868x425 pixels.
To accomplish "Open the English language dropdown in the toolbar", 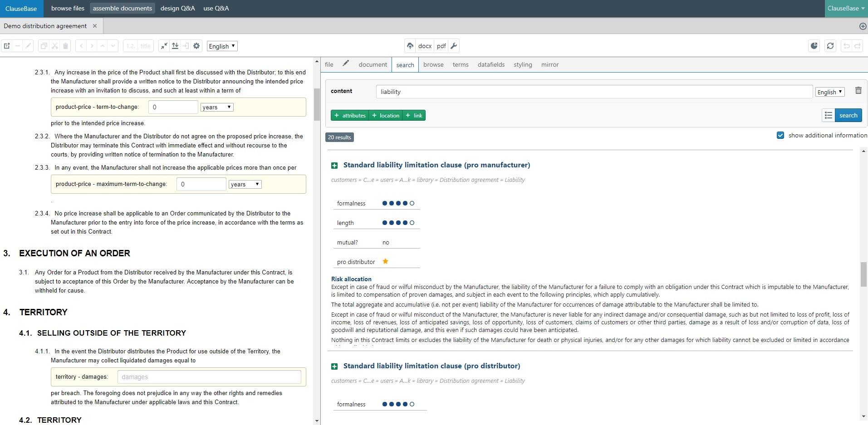I will (x=222, y=46).
